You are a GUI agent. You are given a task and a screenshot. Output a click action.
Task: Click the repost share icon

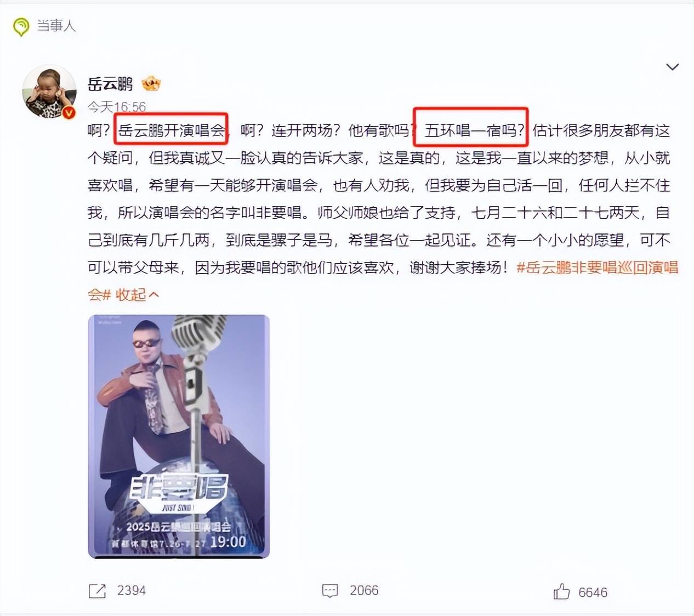point(97,591)
